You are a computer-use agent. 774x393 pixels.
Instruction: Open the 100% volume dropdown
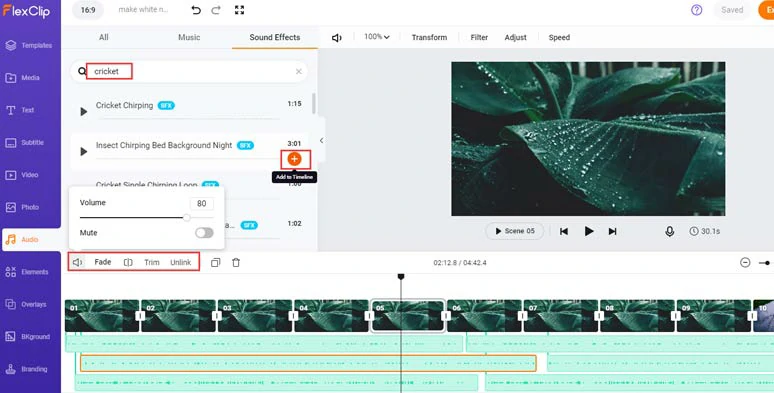tap(377, 37)
